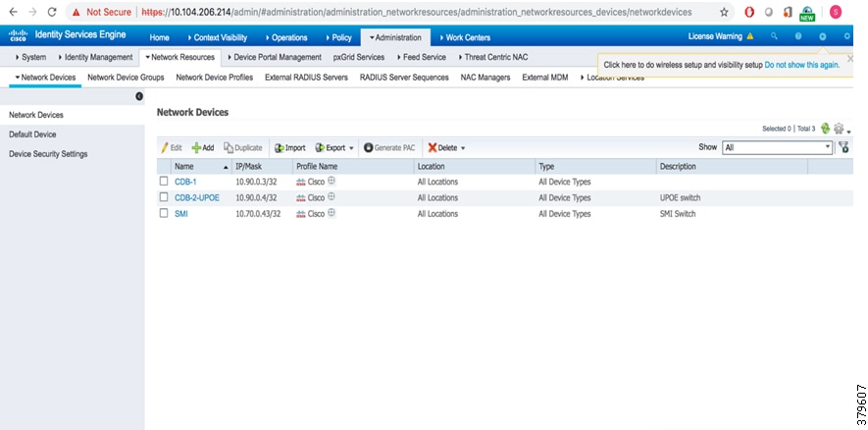Open the help question mark icon
Image resolution: width=868 pixels, height=430 pixels.
(798, 36)
